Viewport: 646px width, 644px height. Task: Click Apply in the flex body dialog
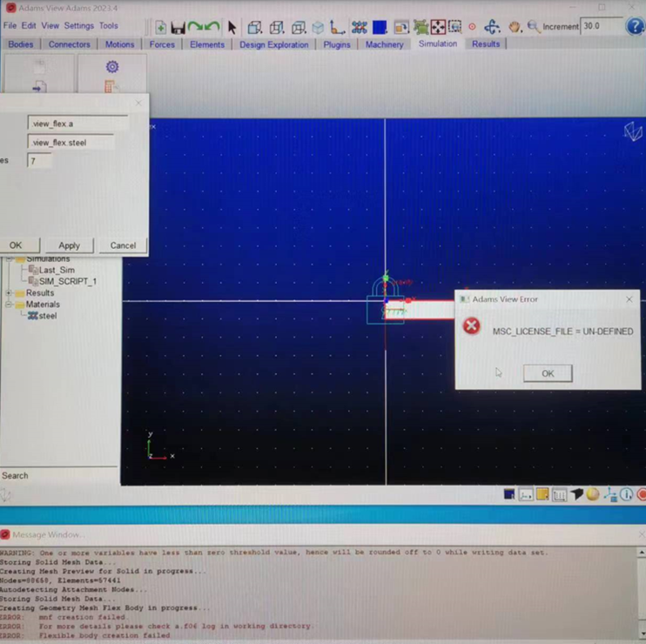pyautogui.click(x=70, y=245)
